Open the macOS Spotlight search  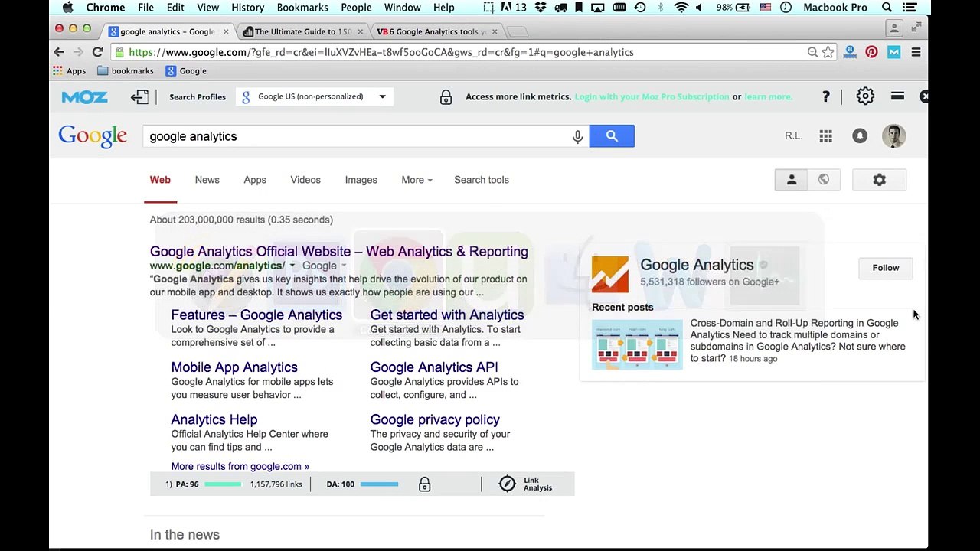pyautogui.click(x=887, y=8)
